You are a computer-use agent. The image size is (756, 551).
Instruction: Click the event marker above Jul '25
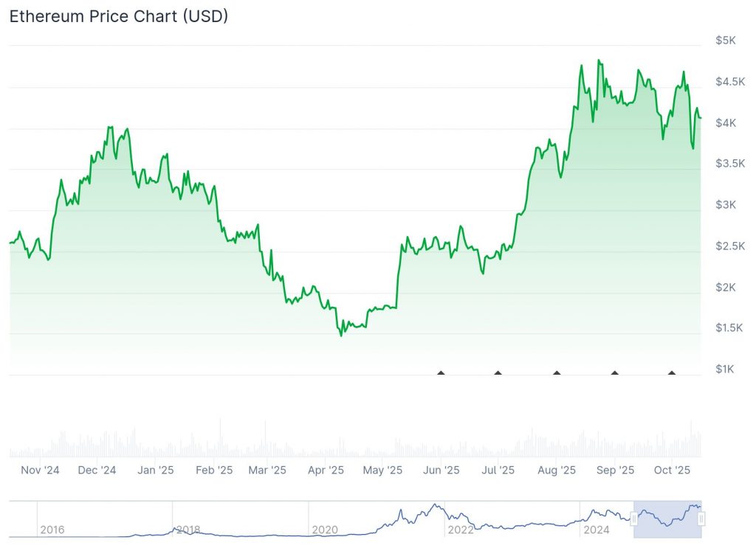coord(498,373)
